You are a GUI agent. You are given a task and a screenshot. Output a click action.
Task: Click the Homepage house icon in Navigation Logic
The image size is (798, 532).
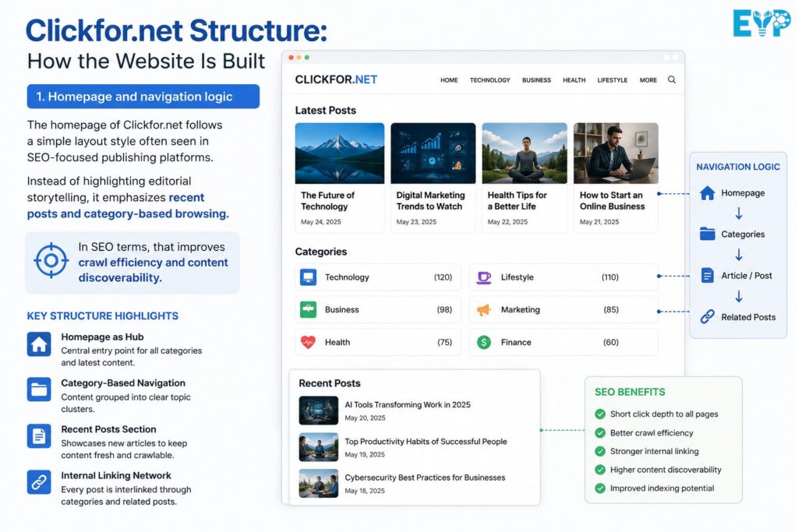[708, 192]
